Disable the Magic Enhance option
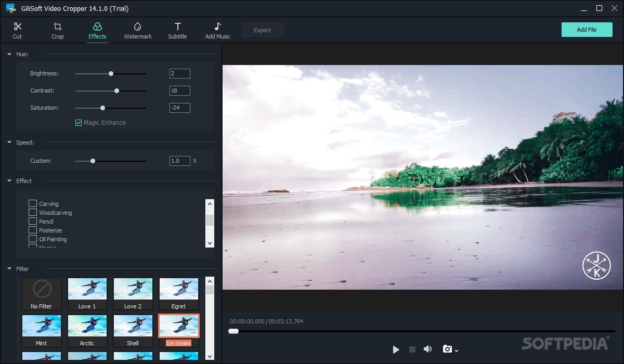624x364 pixels. 79,122
